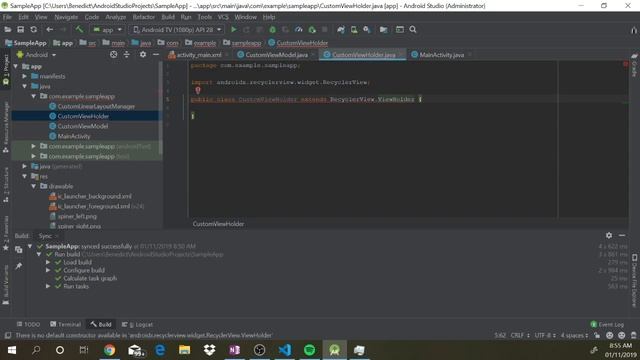Open Project panel settings gear
This screenshot has width=640, height=360.
click(143, 54)
